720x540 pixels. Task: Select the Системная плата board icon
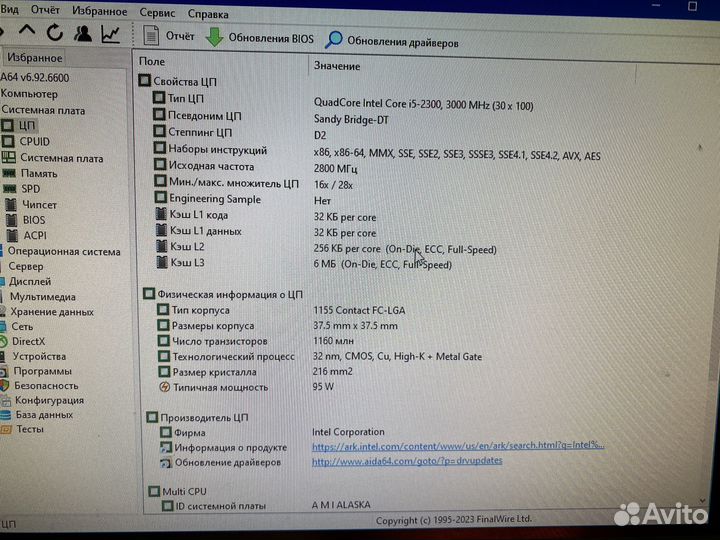click(8, 158)
